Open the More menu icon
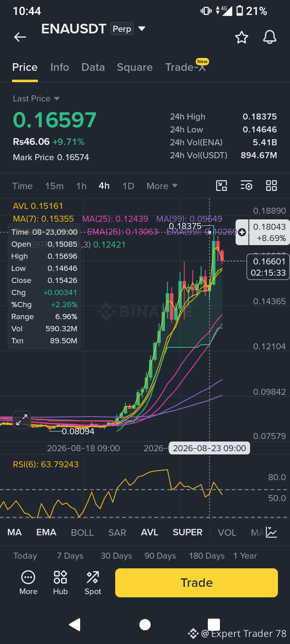290x644 pixels. [x=28, y=582]
